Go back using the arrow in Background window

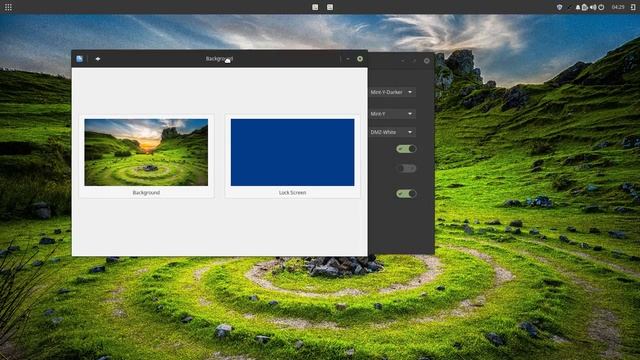[x=98, y=59]
